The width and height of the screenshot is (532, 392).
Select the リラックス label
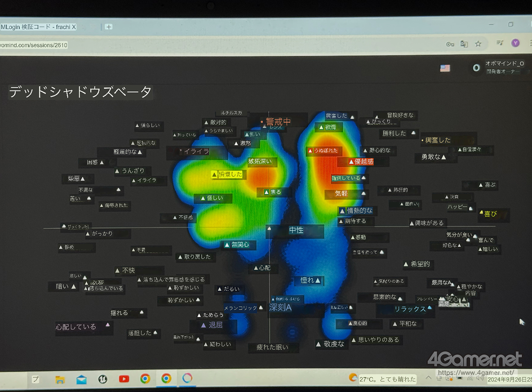(413, 309)
